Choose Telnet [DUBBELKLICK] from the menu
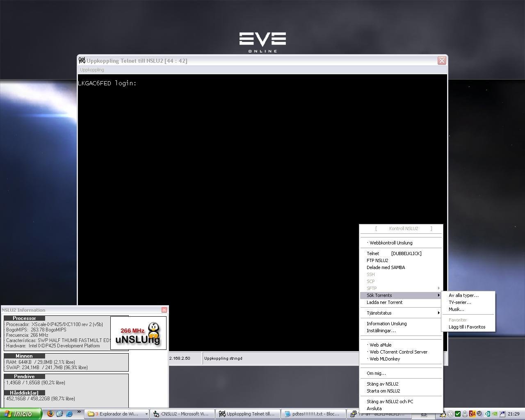The height and width of the screenshot is (420, 525). point(401,253)
